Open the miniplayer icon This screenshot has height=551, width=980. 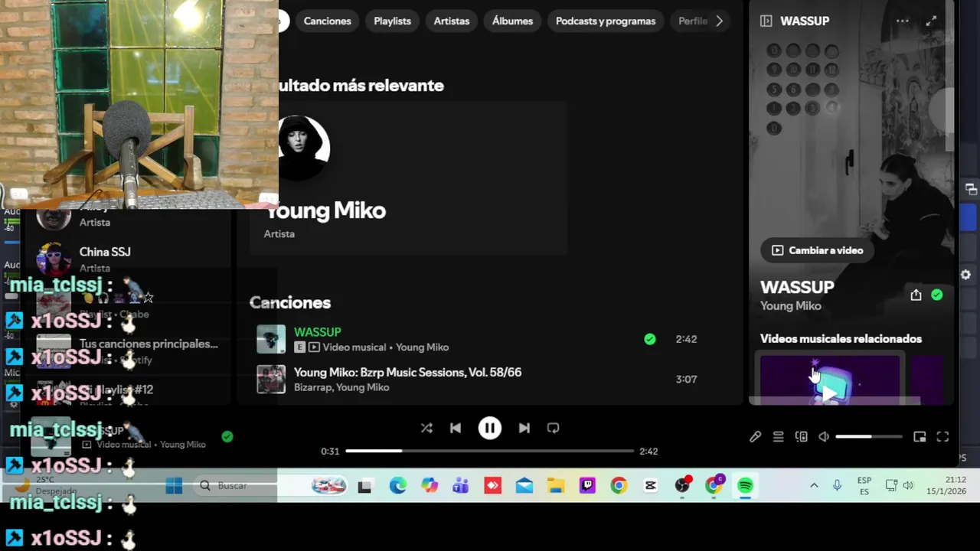point(920,436)
